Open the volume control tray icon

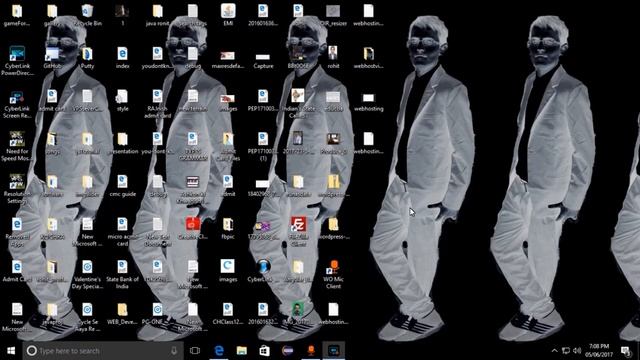(577, 351)
